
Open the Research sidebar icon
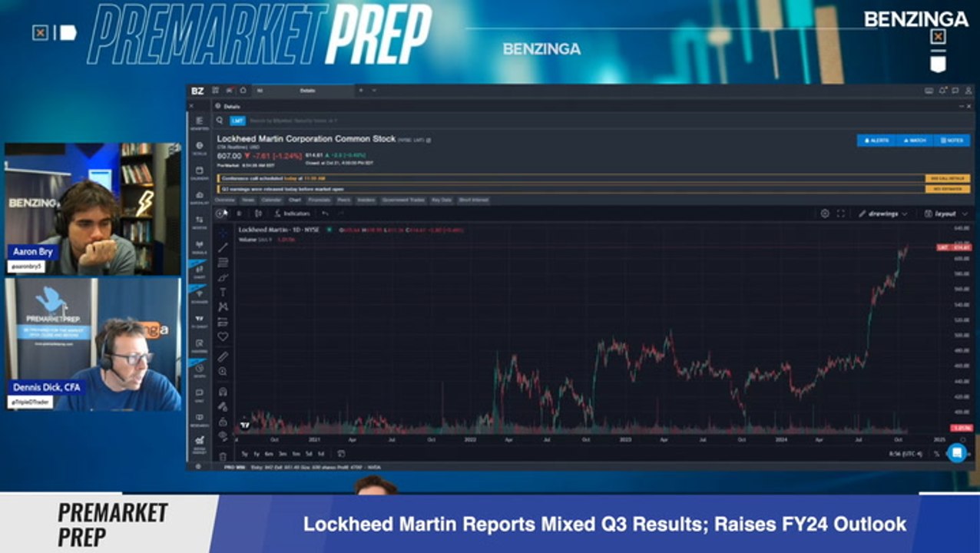200,419
